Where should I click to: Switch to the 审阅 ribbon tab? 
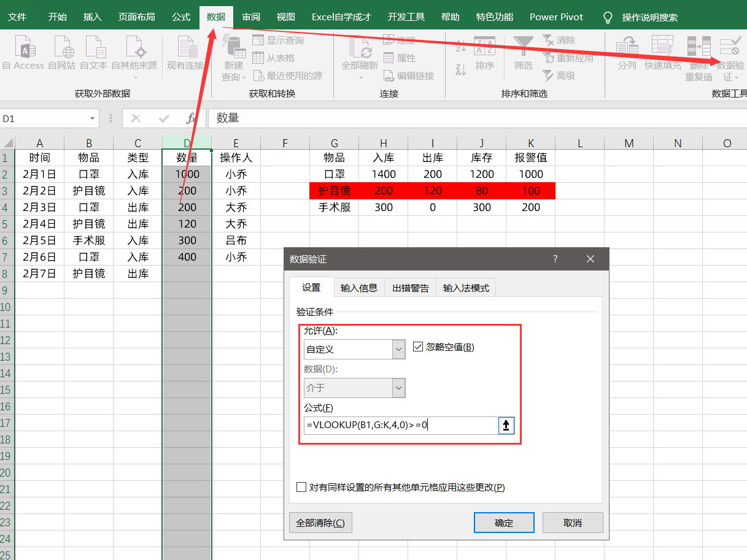250,17
